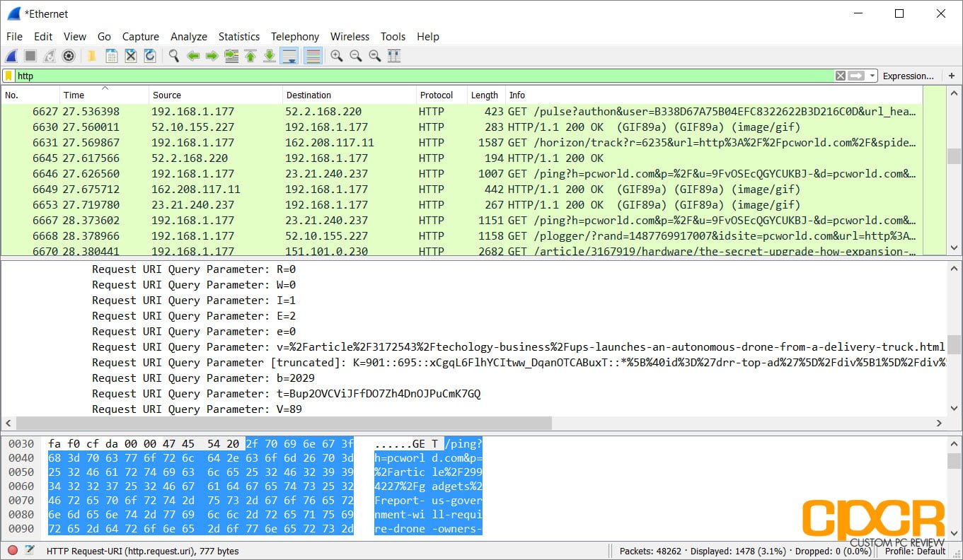Open the Statistics menu

[x=239, y=36]
